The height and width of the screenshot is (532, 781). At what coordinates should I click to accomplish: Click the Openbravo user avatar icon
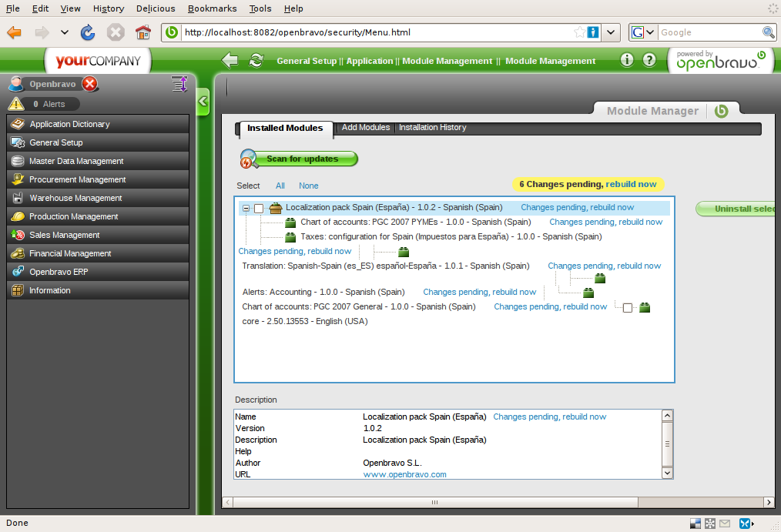point(16,84)
